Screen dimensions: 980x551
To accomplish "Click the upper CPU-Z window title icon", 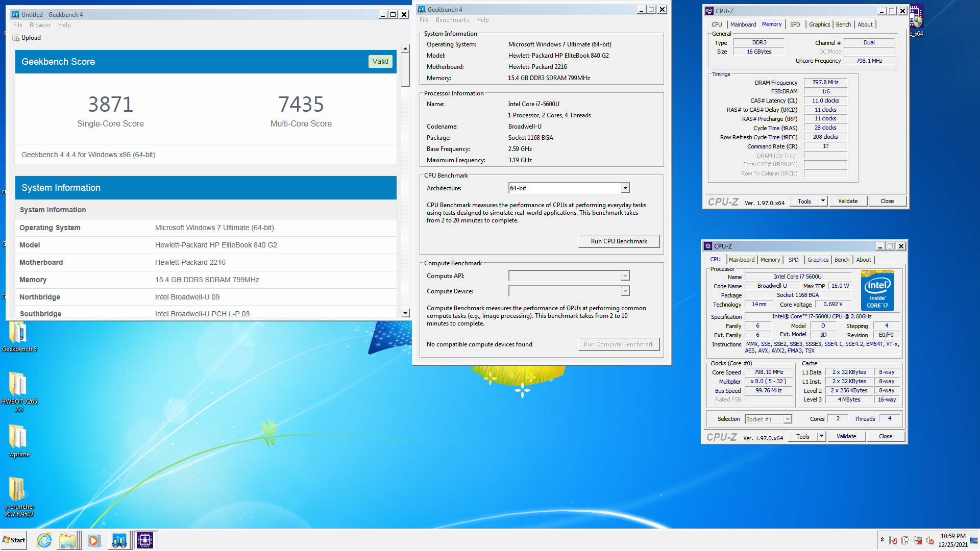I will click(x=709, y=11).
